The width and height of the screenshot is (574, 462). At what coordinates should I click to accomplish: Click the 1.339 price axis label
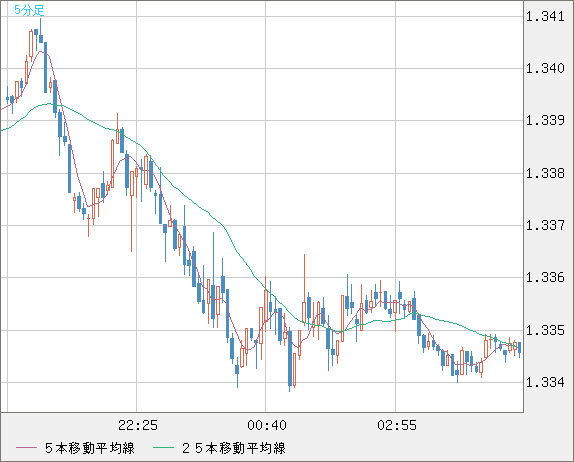545,120
